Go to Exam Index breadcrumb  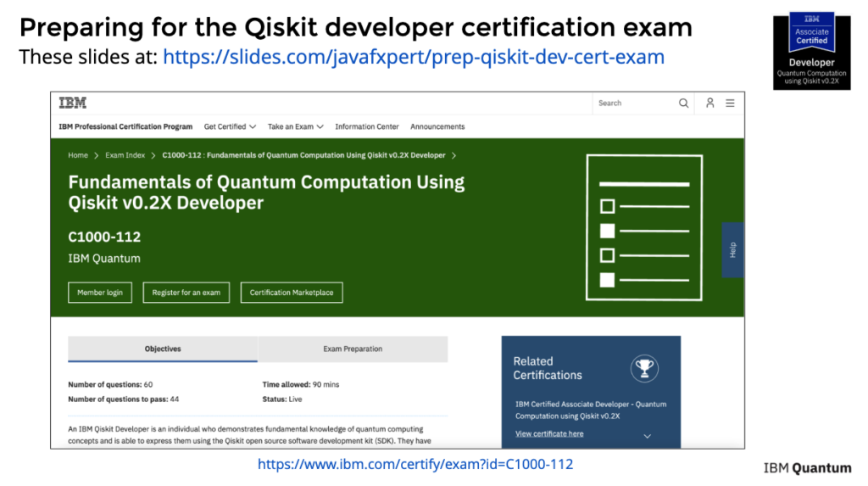pos(125,155)
